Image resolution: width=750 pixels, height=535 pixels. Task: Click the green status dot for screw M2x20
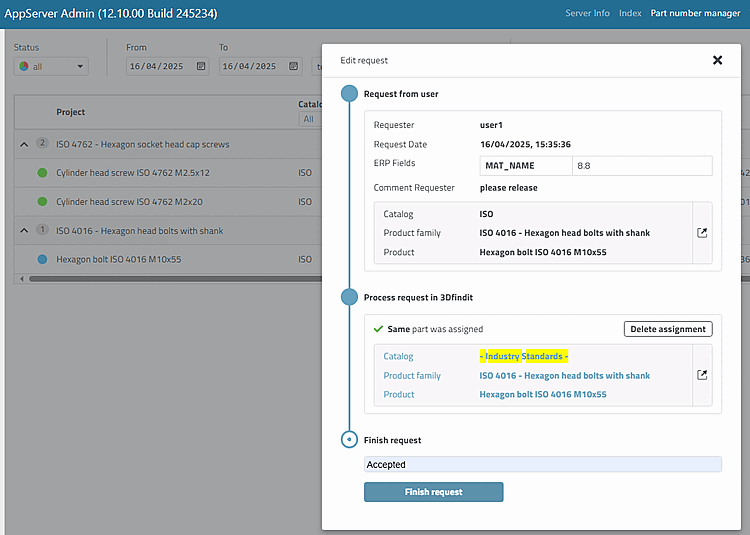point(42,202)
